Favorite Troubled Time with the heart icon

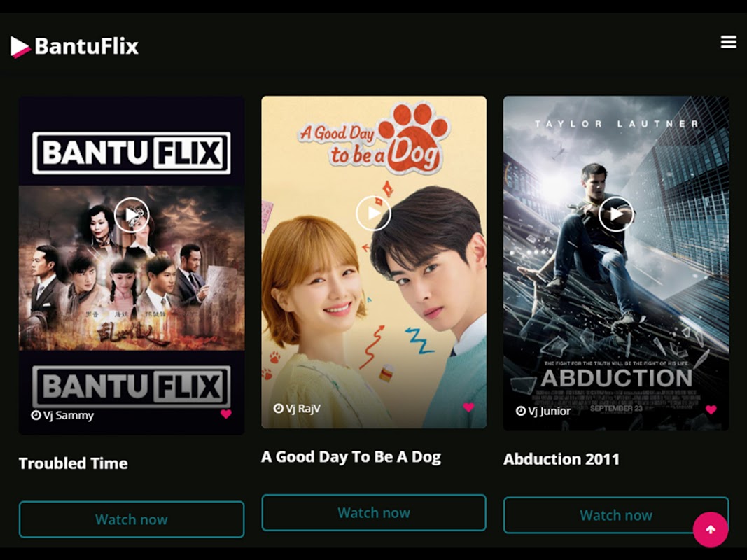pos(226,414)
